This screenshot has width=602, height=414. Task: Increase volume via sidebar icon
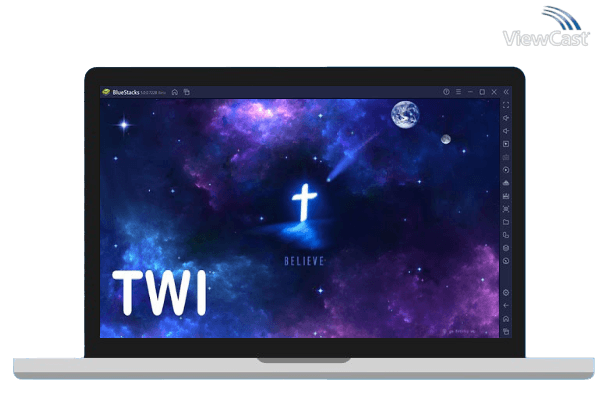[x=506, y=118]
